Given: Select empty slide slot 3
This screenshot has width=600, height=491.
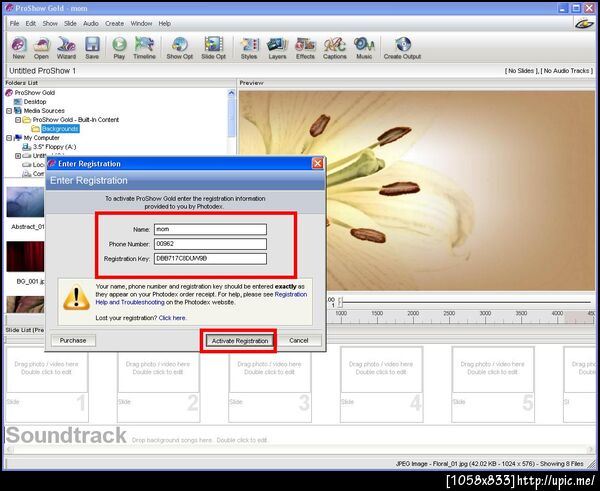Looking at the screenshot, I should pos(270,385).
